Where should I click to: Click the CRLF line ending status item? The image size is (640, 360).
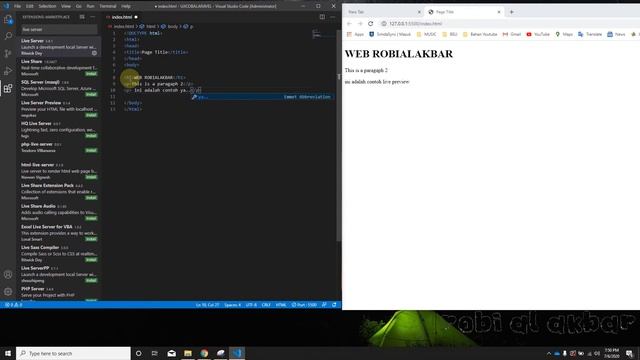tap(266, 304)
